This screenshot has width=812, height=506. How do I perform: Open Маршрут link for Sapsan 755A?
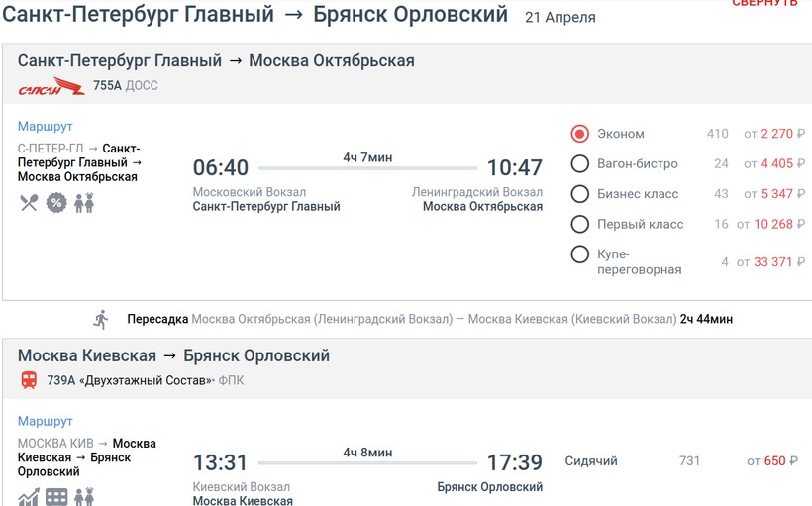46,127
